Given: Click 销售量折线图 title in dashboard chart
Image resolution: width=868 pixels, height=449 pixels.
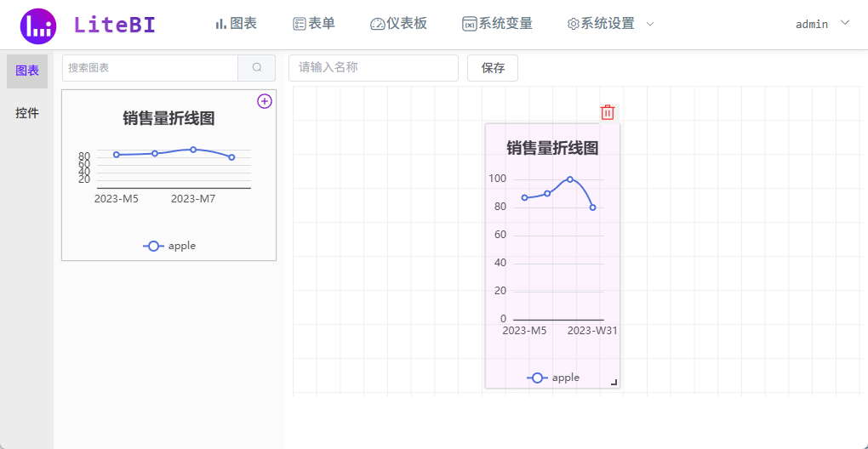Looking at the screenshot, I should [552, 148].
